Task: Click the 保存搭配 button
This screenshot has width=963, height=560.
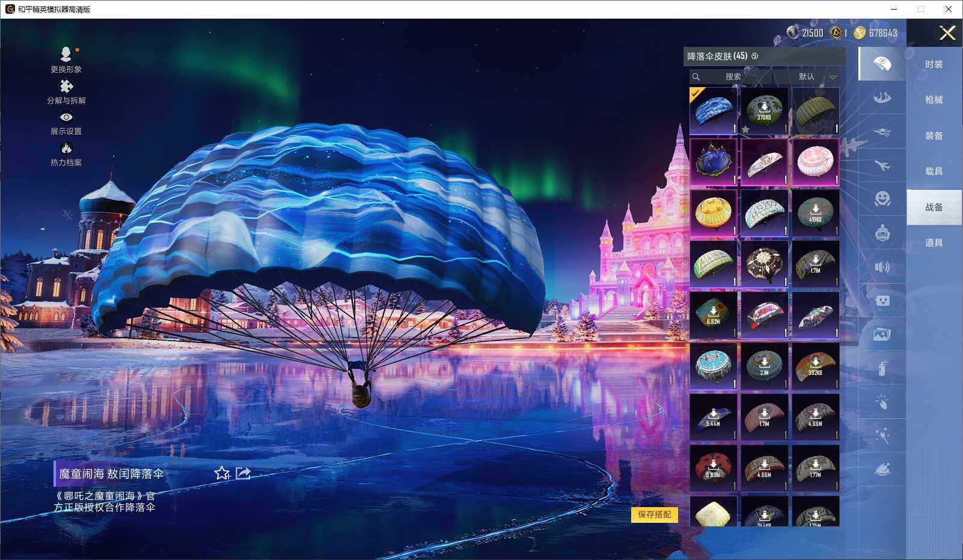Action: (x=654, y=514)
